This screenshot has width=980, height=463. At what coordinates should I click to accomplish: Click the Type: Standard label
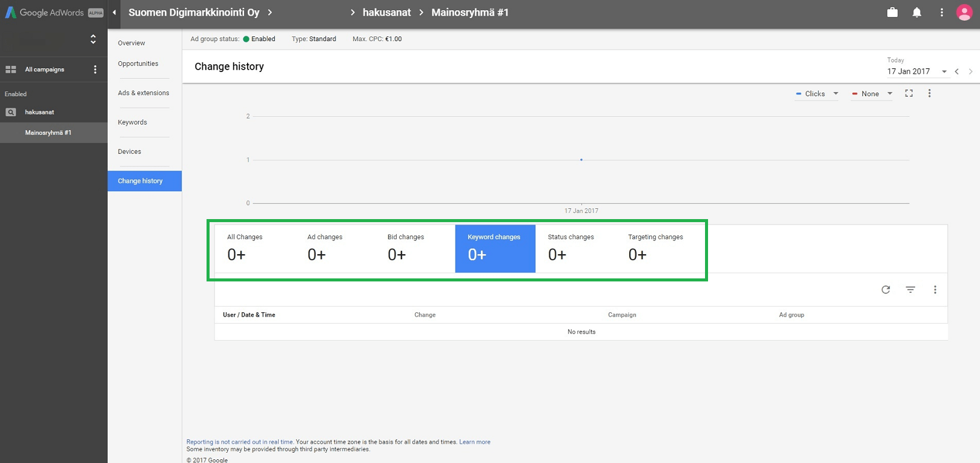(314, 39)
